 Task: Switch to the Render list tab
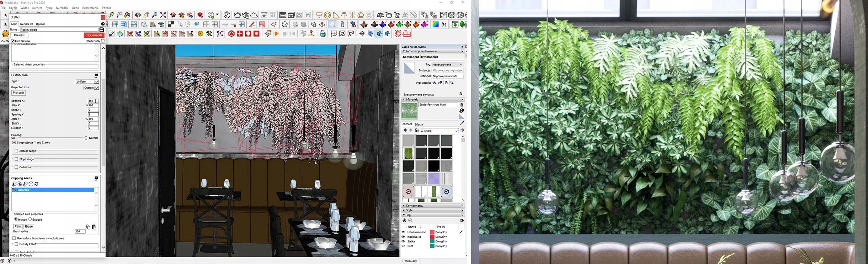[x=27, y=24]
